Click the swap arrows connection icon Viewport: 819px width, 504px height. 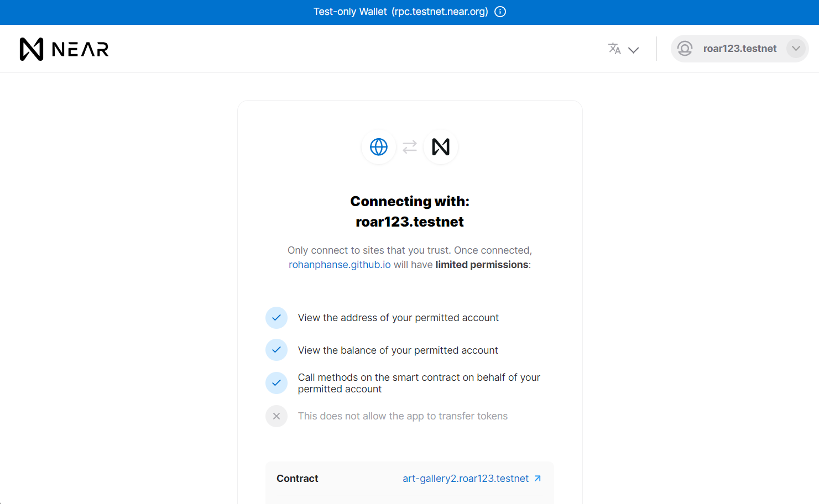[x=410, y=147]
